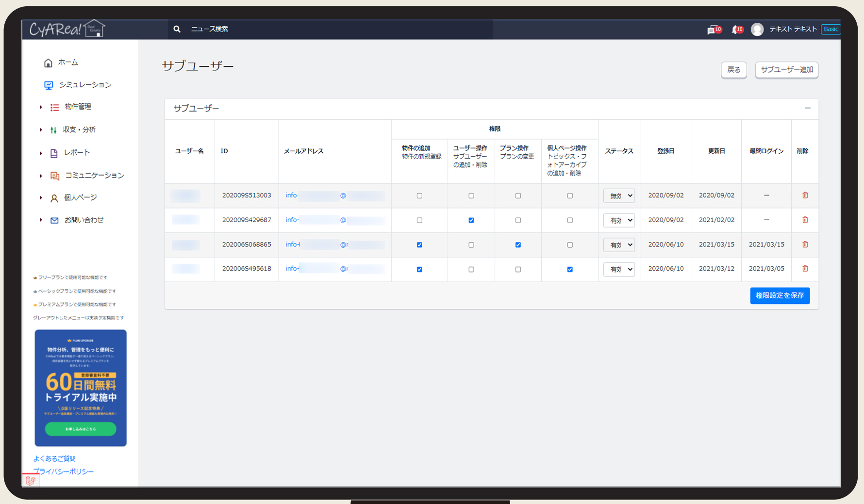Screen dimensions: 864x504
Task: Click the search magnifier icon
Action: click(x=177, y=29)
